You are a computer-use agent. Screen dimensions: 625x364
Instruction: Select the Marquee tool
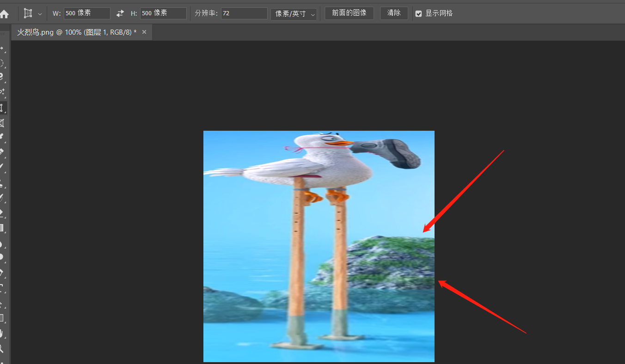pos(2,63)
